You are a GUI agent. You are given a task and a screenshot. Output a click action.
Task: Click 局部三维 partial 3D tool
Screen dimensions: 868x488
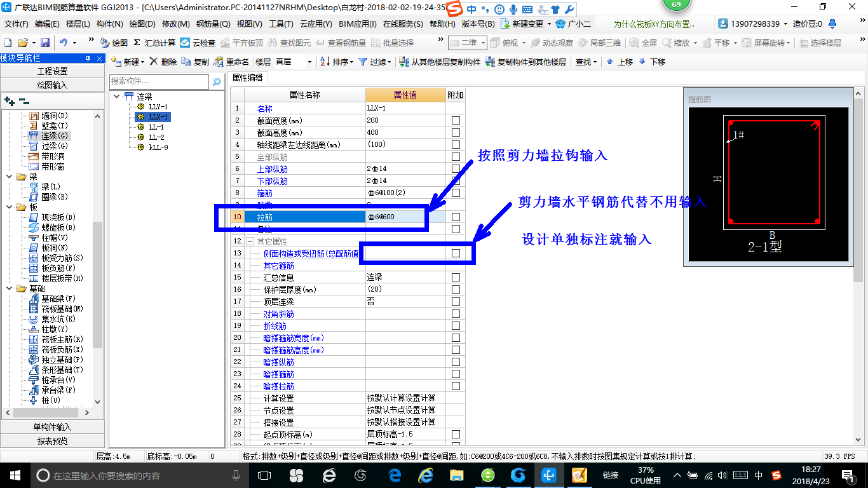pyautogui.click(x=599, y=43)
